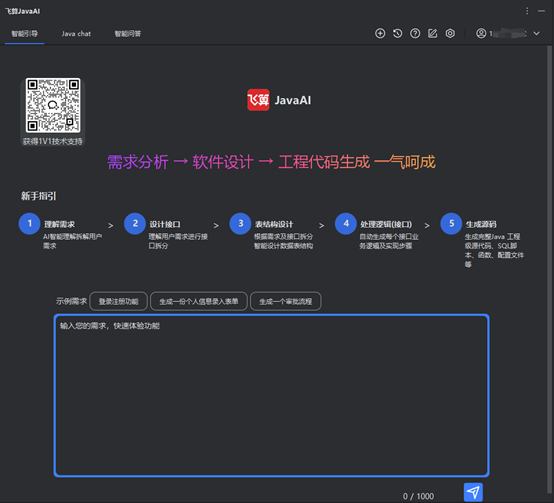Select the 生成一个审批流程 example button

point(285,301)
